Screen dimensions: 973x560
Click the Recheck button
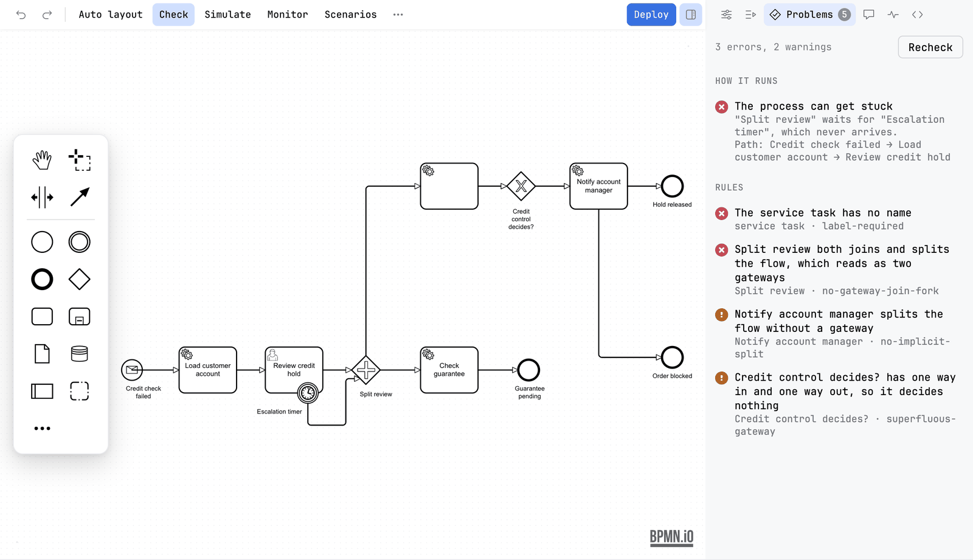tap(930, 47)
